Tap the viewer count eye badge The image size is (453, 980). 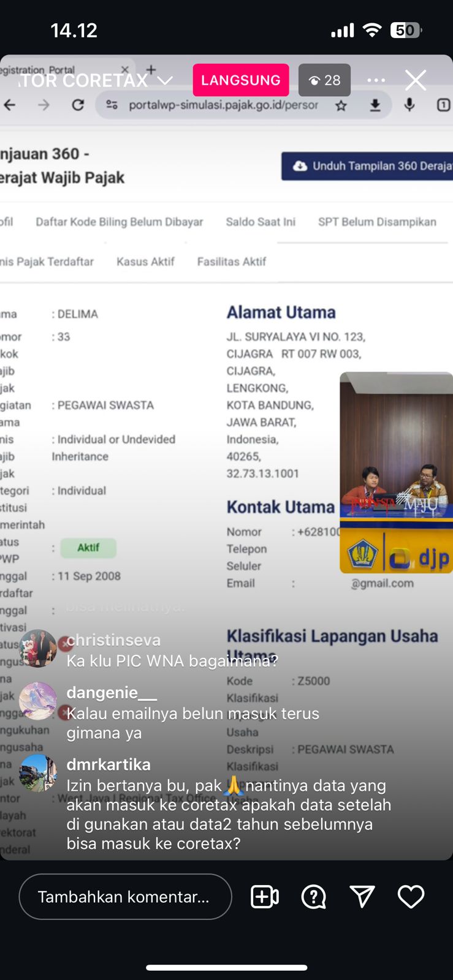pos(324,80)
